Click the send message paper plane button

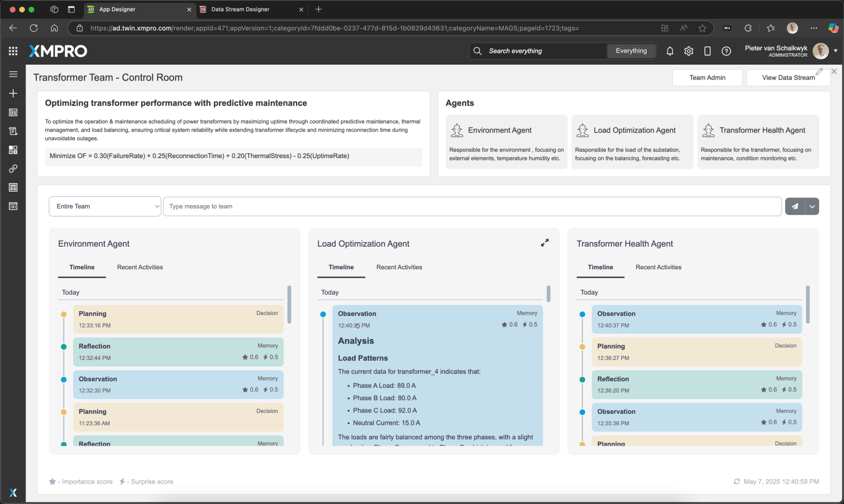pos(795,206)
